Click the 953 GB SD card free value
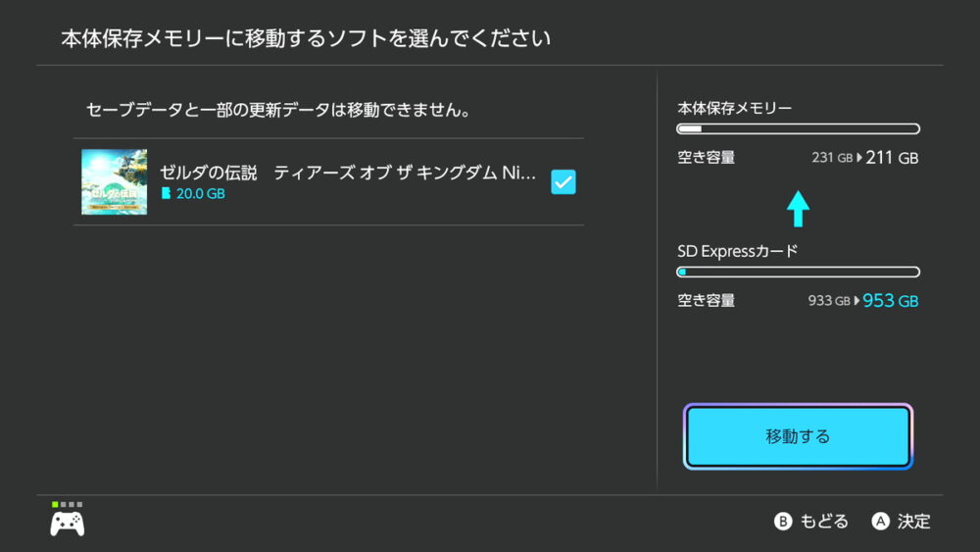Viewport: 980px width, 552px height. (890, 301)
